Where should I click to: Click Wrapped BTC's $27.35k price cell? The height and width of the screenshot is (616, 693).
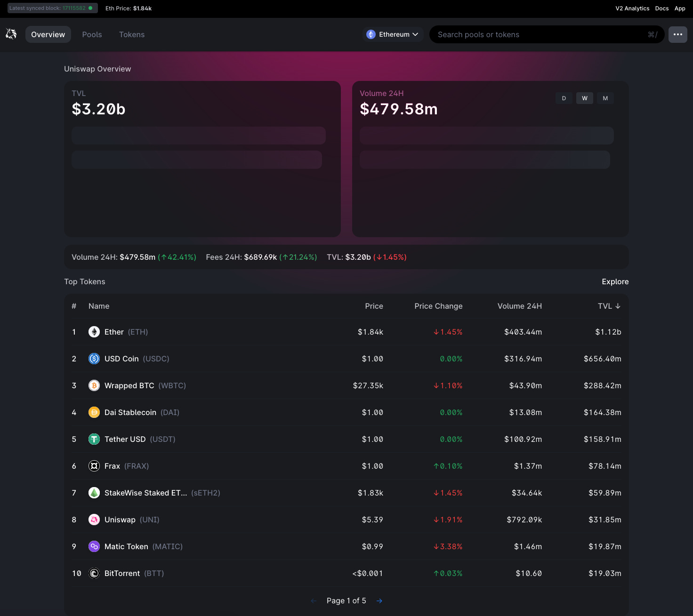coord(368,385)
